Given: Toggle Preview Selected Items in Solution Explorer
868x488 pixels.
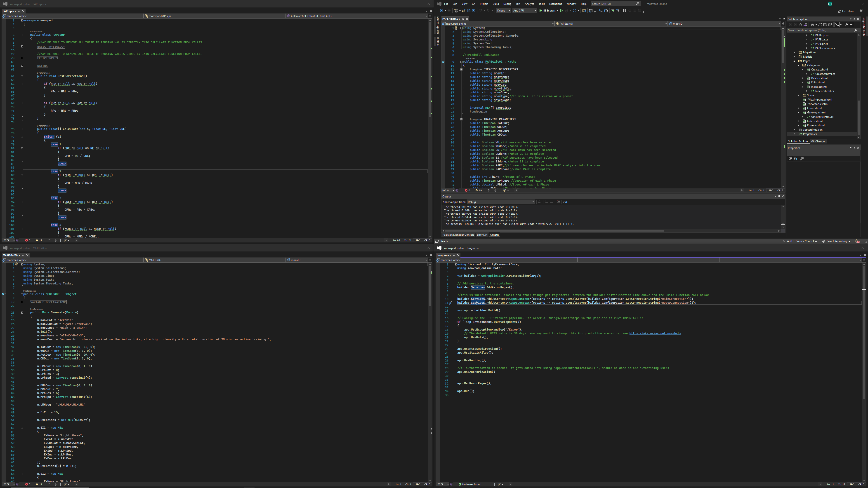Looking at the screenshot, I should pos(851,25).
